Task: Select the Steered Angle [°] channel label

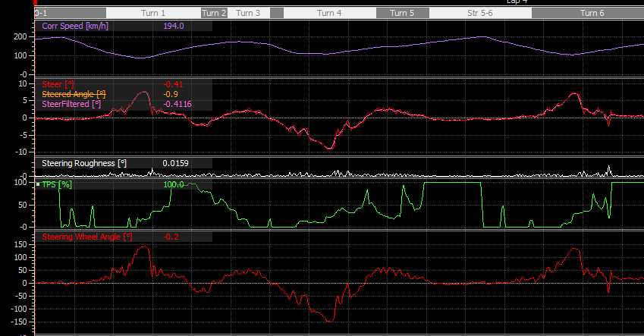Action: click(x=74, y=94)
